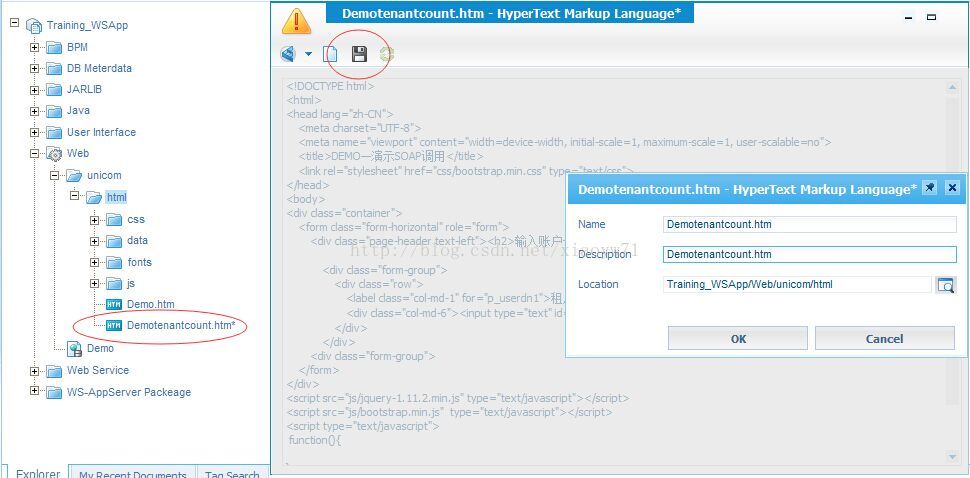This screenshot has height=478, width=970.
Task: Click the Java folder icon
Action: pyautogui.click(x=54, y=111)
